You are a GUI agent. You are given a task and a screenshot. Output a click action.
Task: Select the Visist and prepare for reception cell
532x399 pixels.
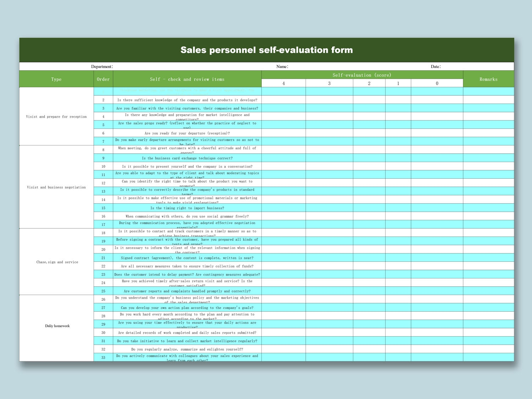pyautogui.click(x=56, y=116)
